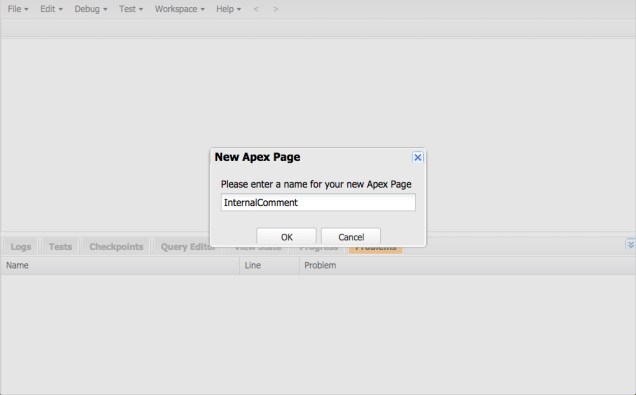The width and height of the screenshot is (636, 395).
Task: Go back with the left arrow
Action: [256, 9]
